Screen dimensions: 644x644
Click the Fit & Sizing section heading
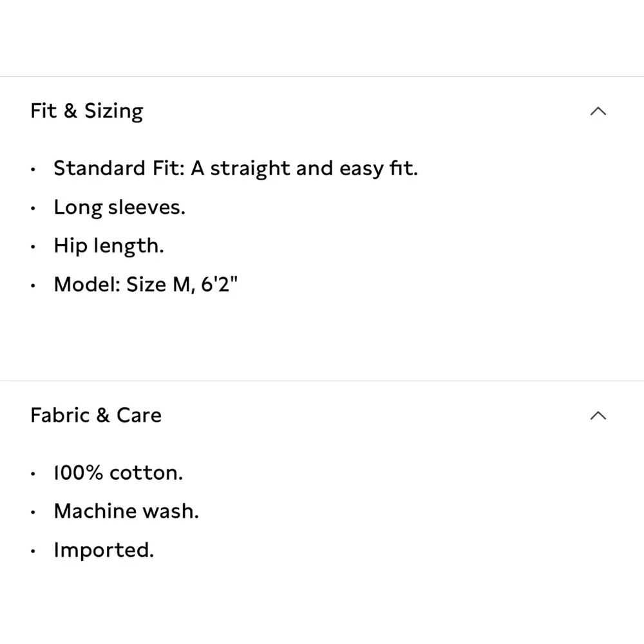[x=87, y=111]
